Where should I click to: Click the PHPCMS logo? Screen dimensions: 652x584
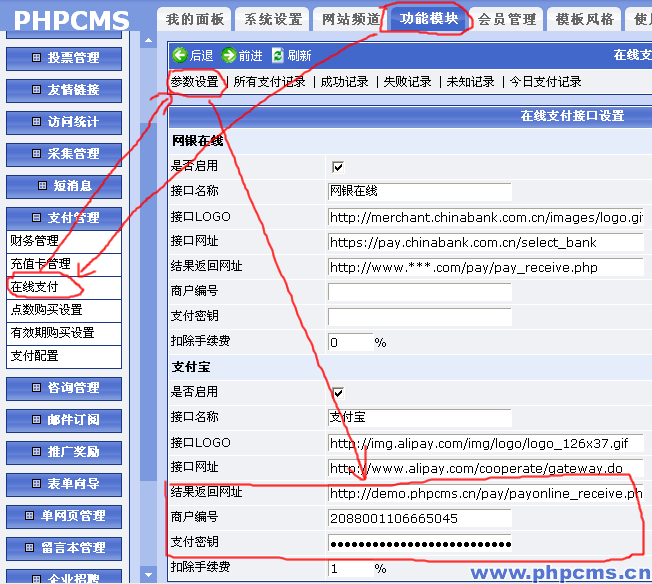72,20
